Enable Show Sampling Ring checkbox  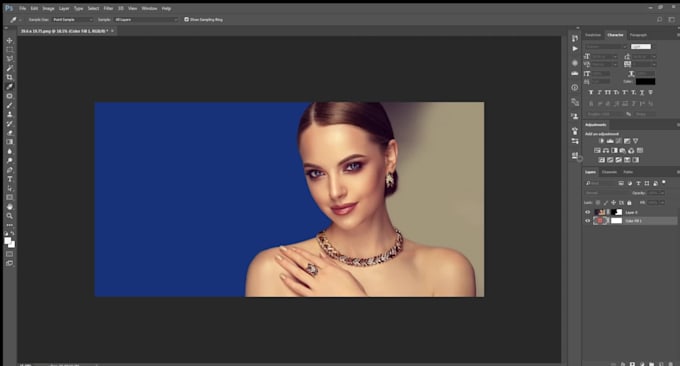click(x=186, y=20)
